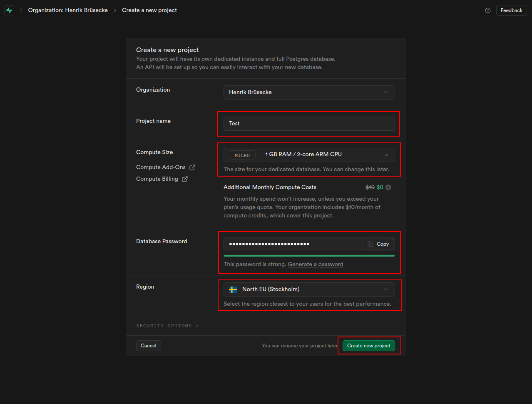Click Create a new project breadcrumb
The width and height of the screenshot is (532, 404).
pyautogui.click(x=149, y=10)
